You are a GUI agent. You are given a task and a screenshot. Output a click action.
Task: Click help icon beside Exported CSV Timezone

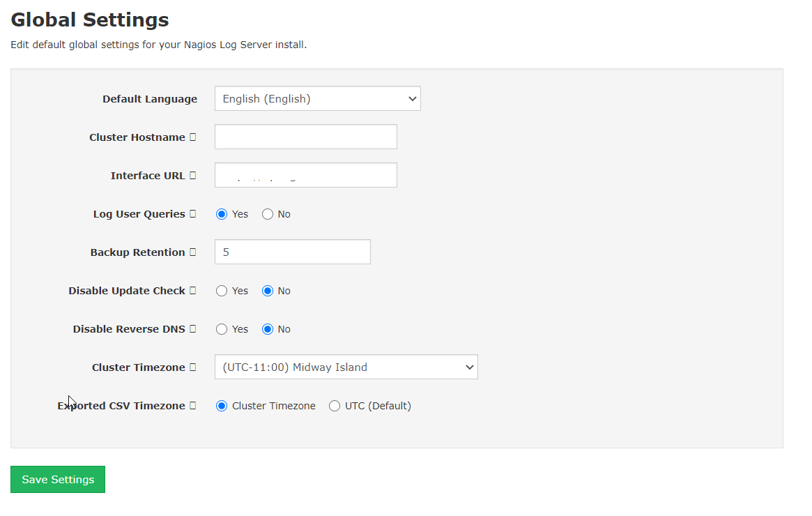193,406
